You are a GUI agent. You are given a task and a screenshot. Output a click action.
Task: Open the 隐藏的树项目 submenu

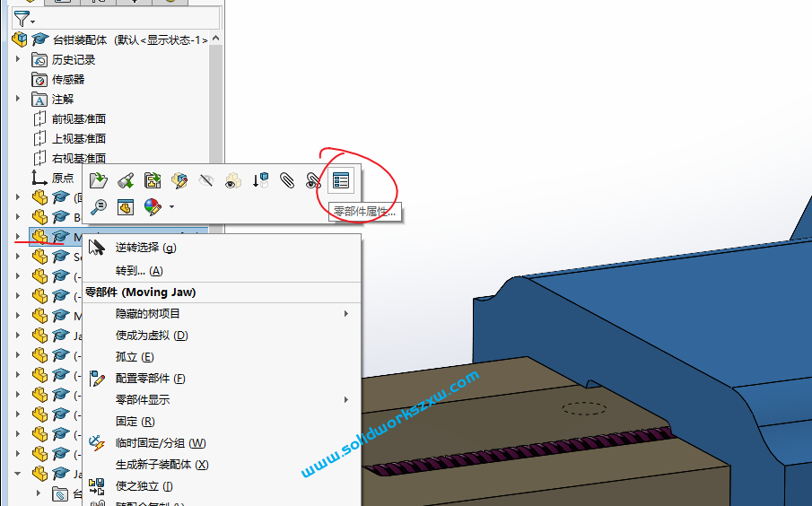point(148,314)
